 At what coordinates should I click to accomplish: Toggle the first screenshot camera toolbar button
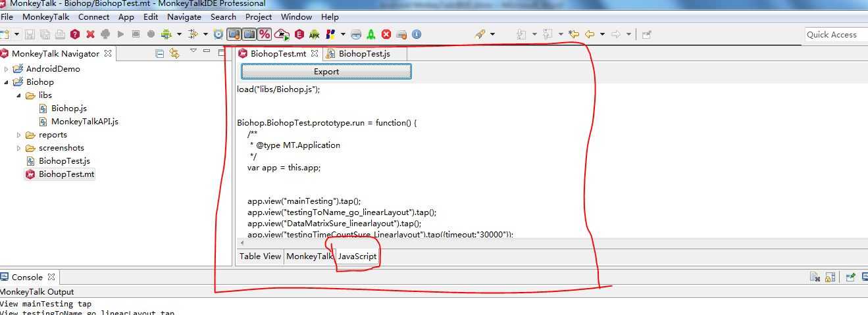[x=234, y=34]
